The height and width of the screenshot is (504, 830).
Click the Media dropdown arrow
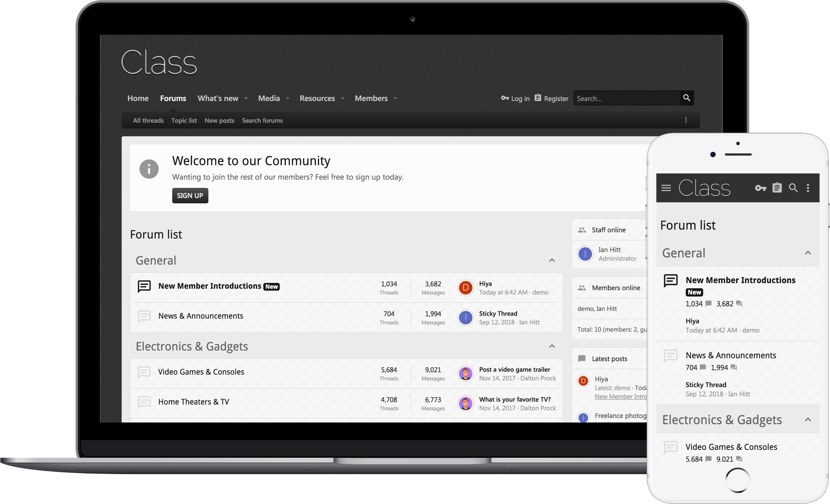click(288, 99)
